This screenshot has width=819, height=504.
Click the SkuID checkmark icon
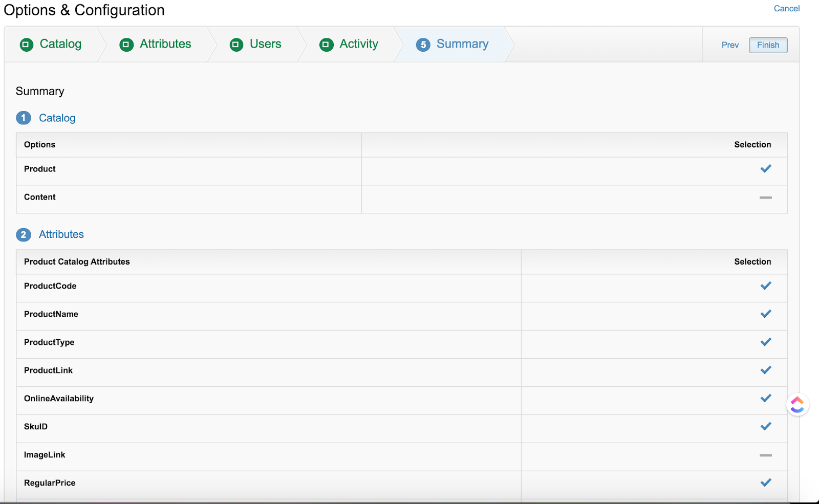pos(766,427)
